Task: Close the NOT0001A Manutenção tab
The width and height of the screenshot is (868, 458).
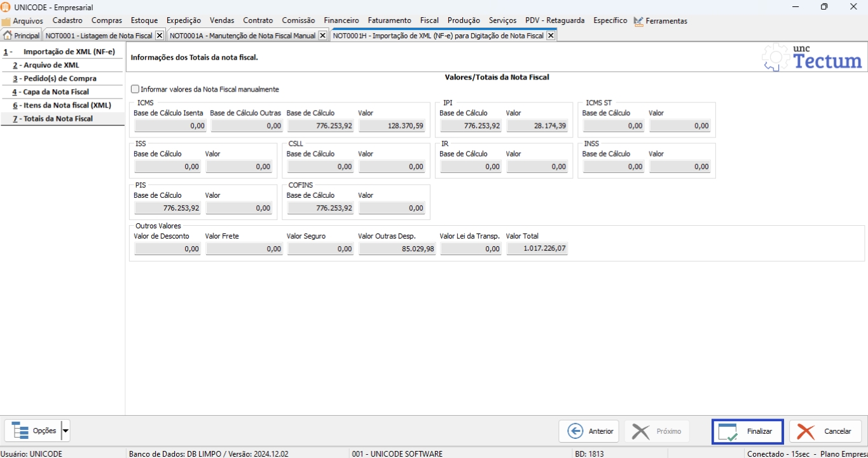Action: point(322,36)
